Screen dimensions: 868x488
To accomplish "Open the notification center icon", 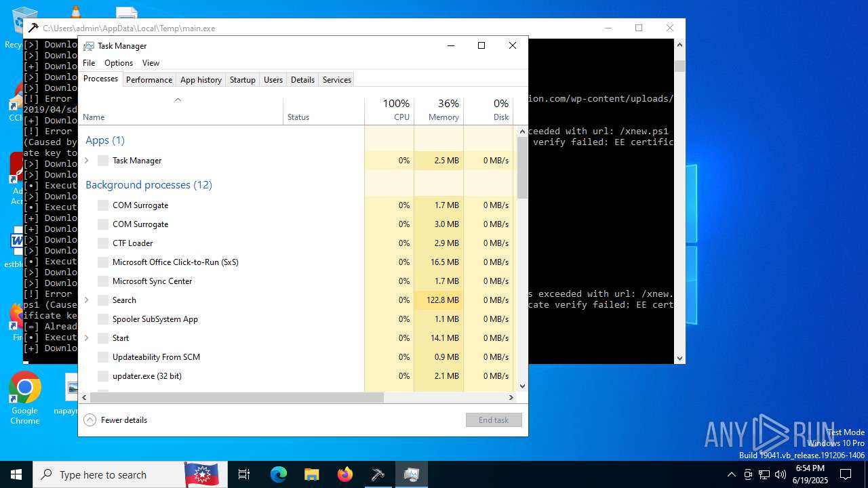I will (846, 474).
